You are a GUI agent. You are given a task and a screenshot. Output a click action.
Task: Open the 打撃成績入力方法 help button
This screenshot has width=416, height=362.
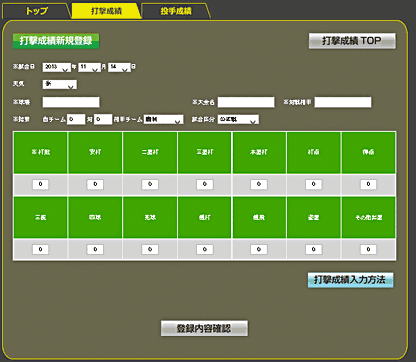coord(350,280)
